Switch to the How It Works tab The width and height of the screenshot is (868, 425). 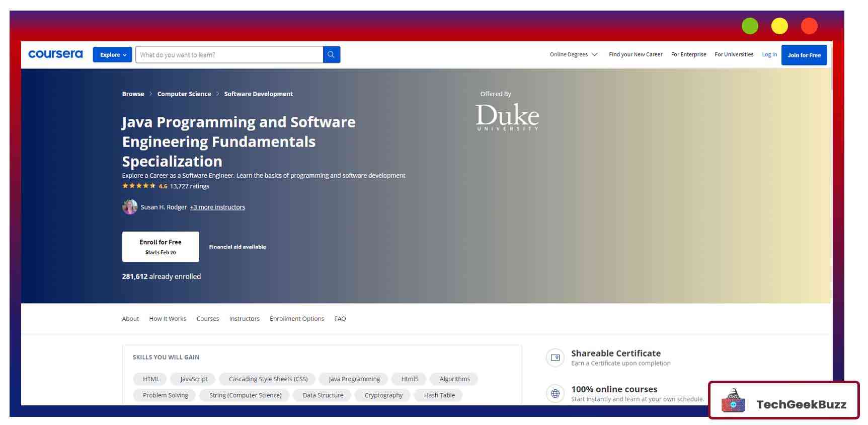[x=168, y=319]
